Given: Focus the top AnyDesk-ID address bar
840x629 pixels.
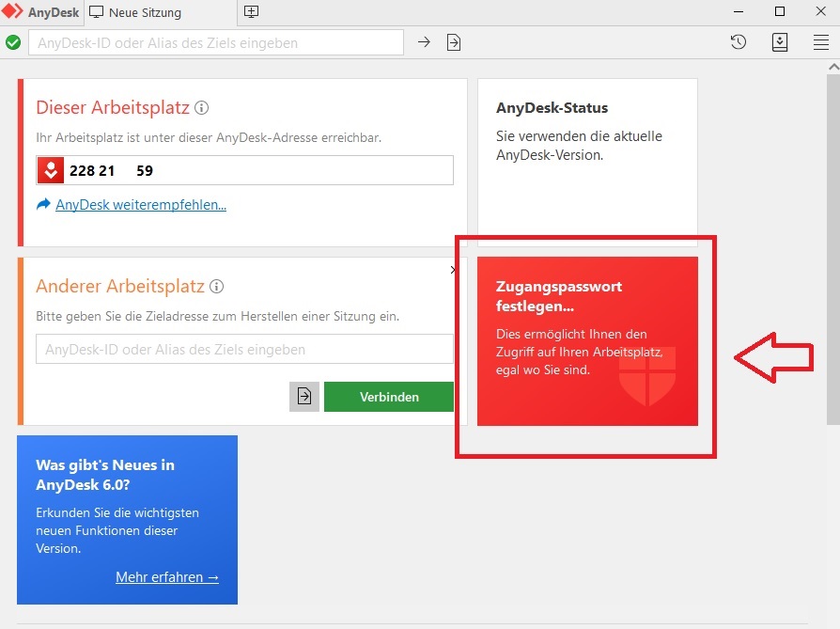Looking at the screenshot, I should 216,43.
